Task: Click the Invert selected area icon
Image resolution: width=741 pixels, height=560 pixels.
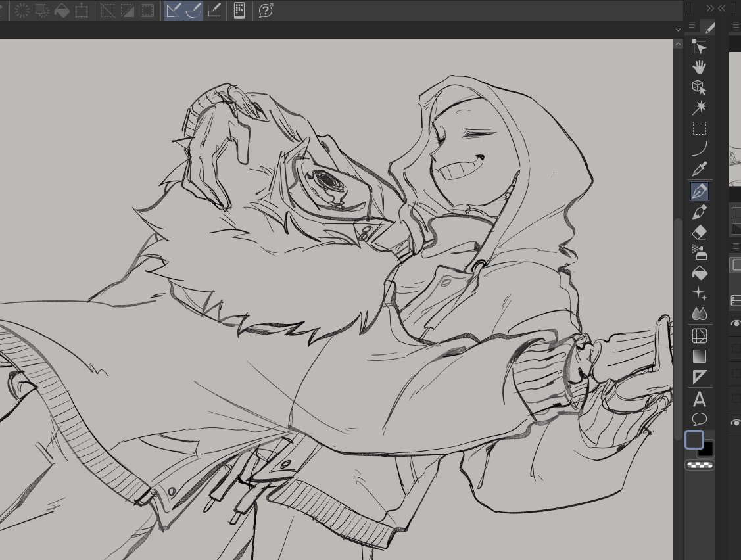Action: [128, 11]
